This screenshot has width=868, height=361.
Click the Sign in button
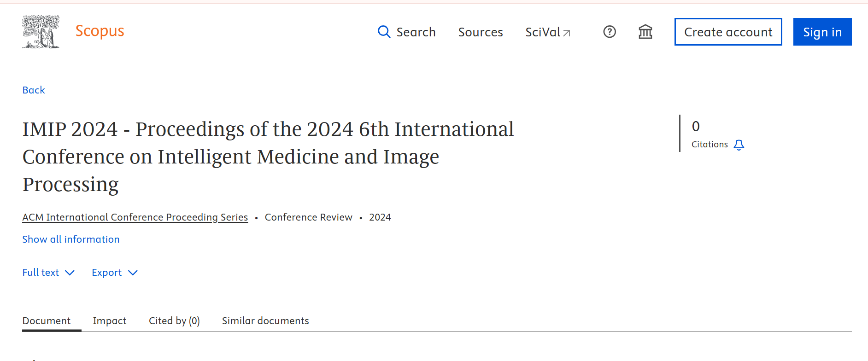[x=822, y=32]
